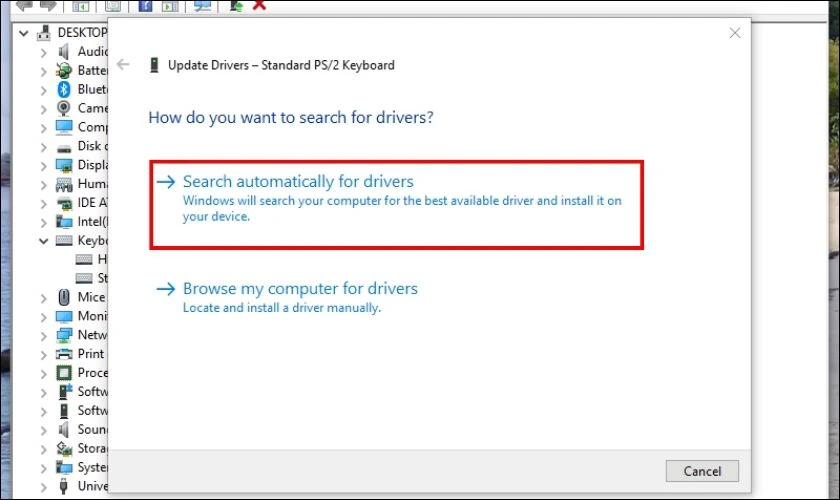
Task: Expand the Display adapters category chevron
Action: (x=43, y=166)
